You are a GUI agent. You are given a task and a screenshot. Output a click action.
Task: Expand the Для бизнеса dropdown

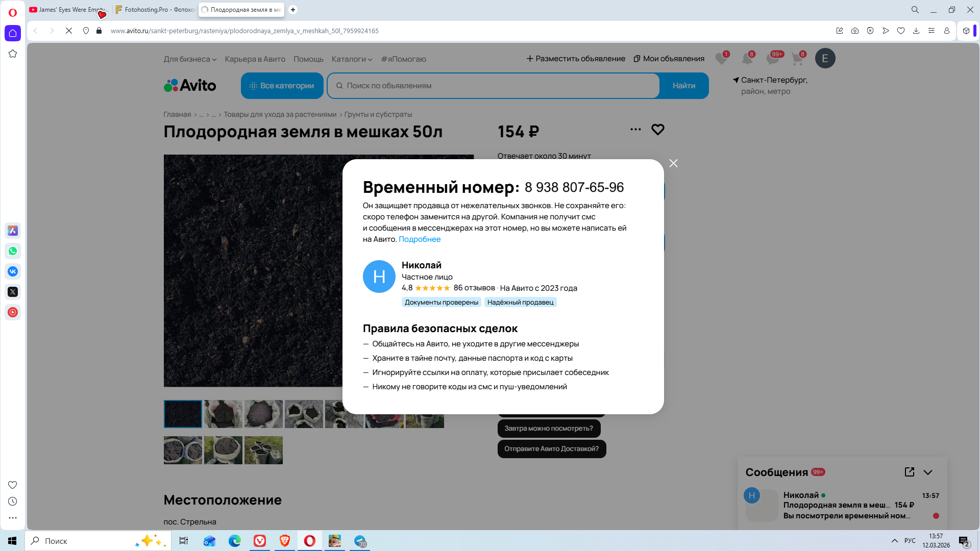190,59
